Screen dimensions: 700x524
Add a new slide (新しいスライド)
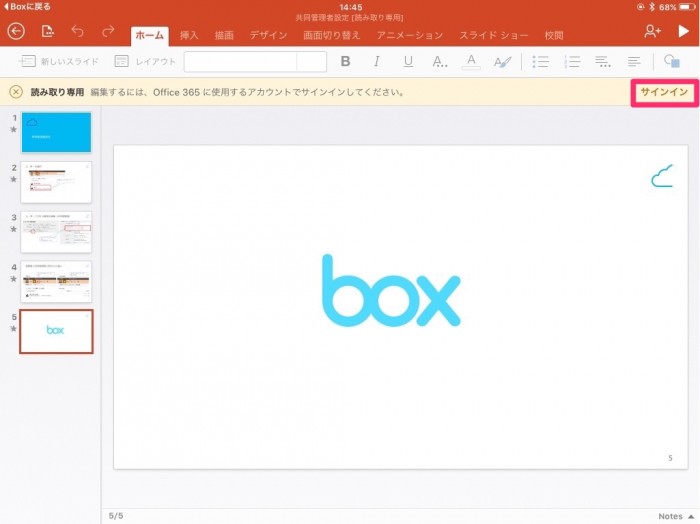[58, 62]
